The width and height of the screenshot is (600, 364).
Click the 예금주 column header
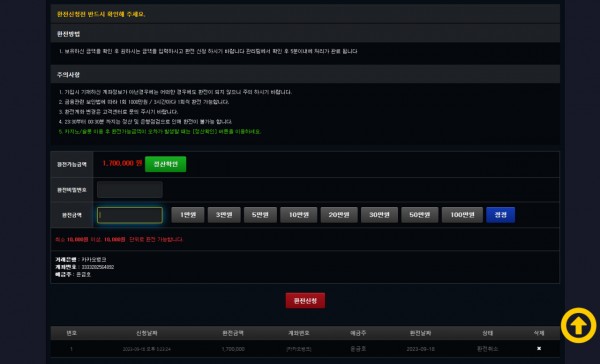[x=358, y=333]
